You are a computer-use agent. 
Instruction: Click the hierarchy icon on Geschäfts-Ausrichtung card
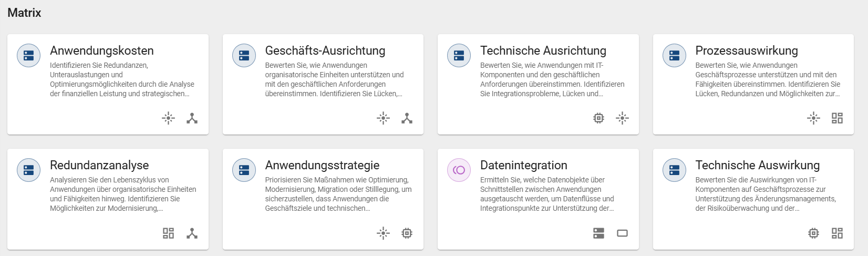407,118
